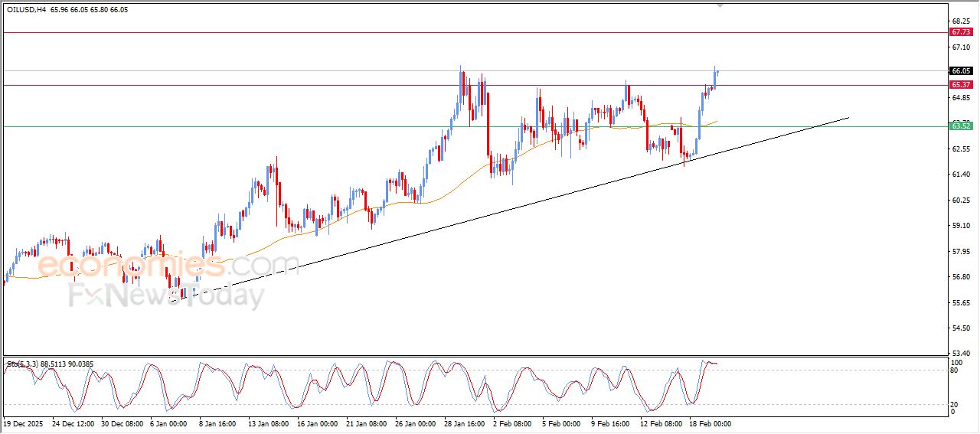
Task: Select the red 65.37 price level label
Action: pyautogui.click(x=961, y=84)
